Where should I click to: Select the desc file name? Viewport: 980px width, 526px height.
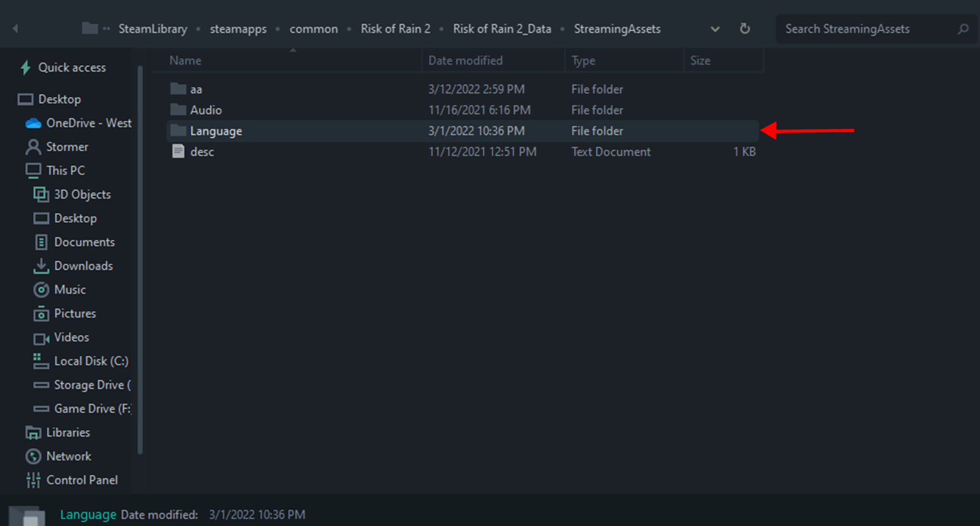pyautogui.click(x=202, y=152)
